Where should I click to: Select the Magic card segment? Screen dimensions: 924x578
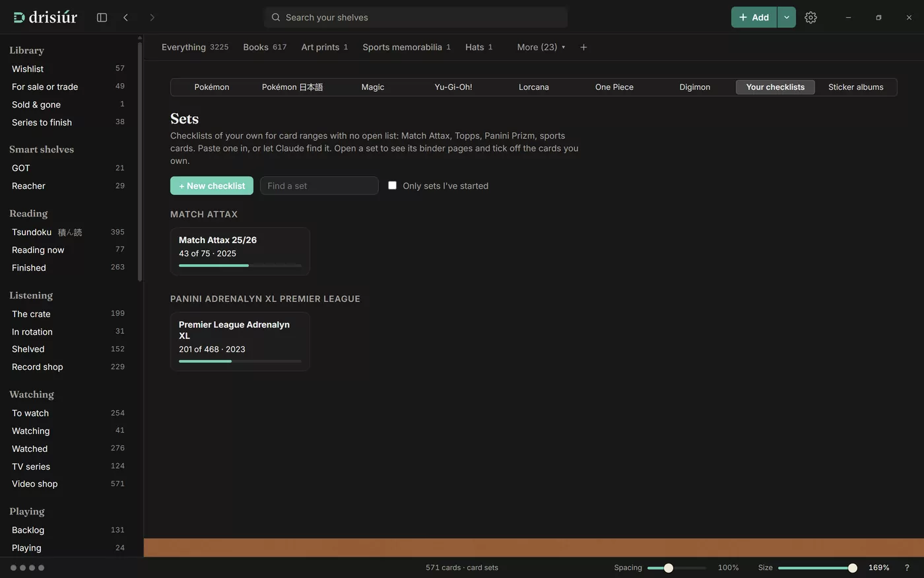click(373, 87)
